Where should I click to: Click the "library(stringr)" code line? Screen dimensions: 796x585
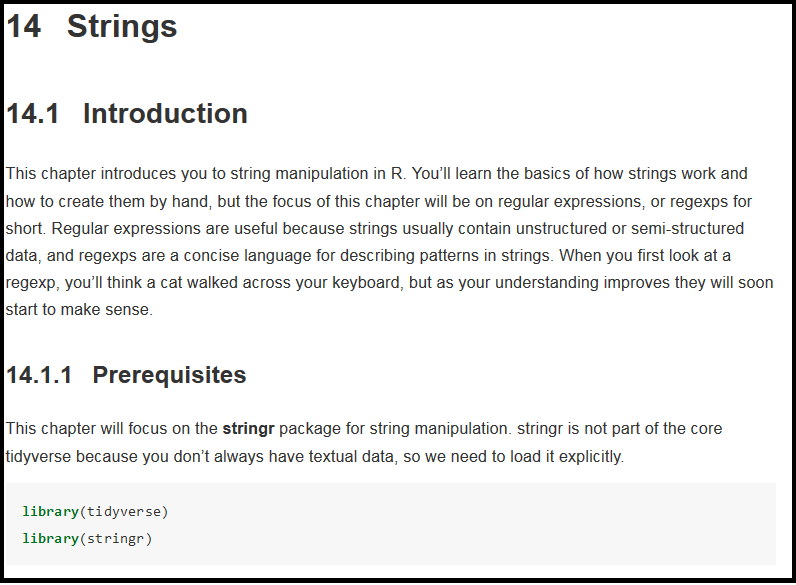pyautogui.click(x=87, y=539)
